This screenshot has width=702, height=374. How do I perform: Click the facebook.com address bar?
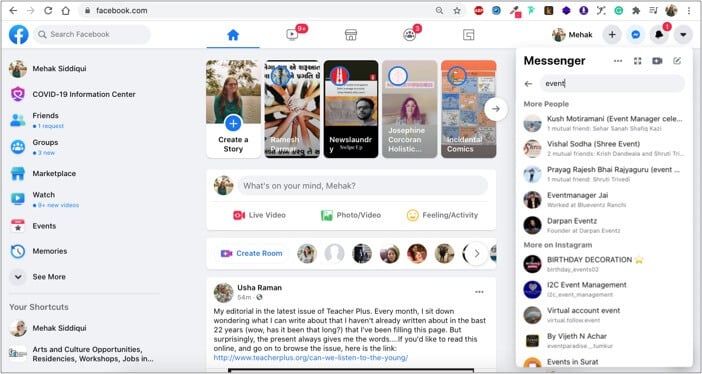[x=273, y=10]
